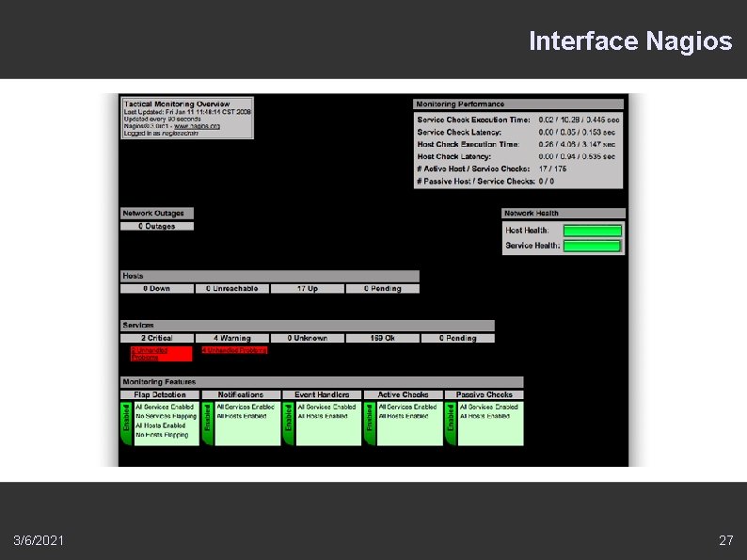Select the Active Checks header
Viewport: 747px width, 560px height.
point(403,394)
